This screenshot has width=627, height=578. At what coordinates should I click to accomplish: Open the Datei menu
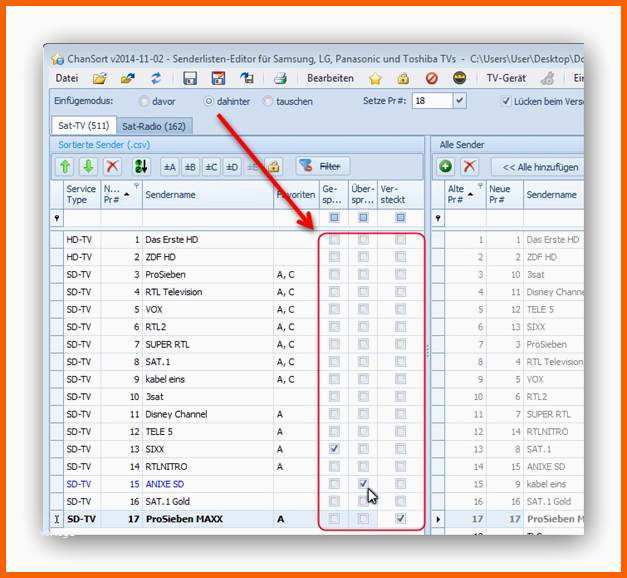(67, 78)
